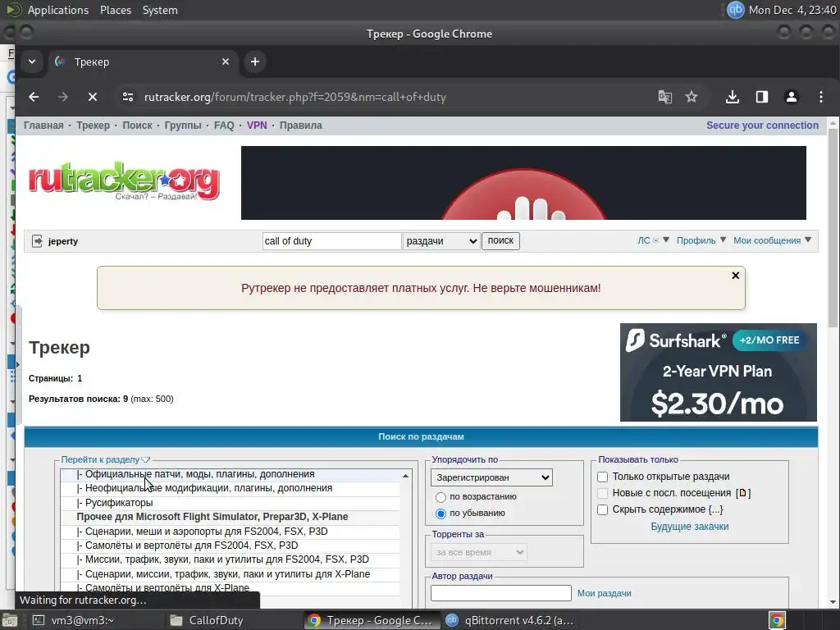
Task: Bookmark this page with star icon
Action: click(691, 97)
